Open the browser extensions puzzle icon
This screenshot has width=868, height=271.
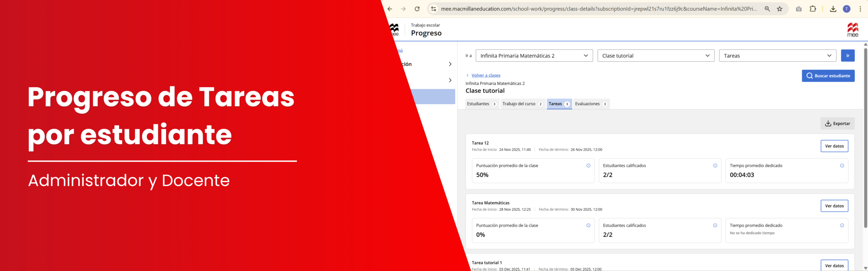click(813, 9)
